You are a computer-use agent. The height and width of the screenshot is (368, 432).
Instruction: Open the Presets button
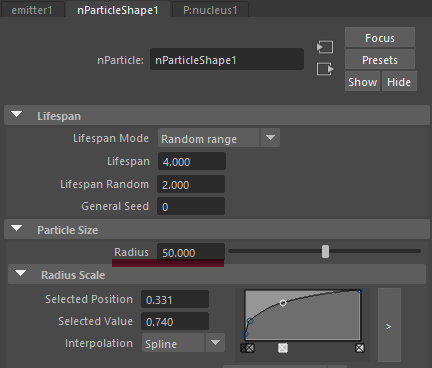click(x=380, y=60)
